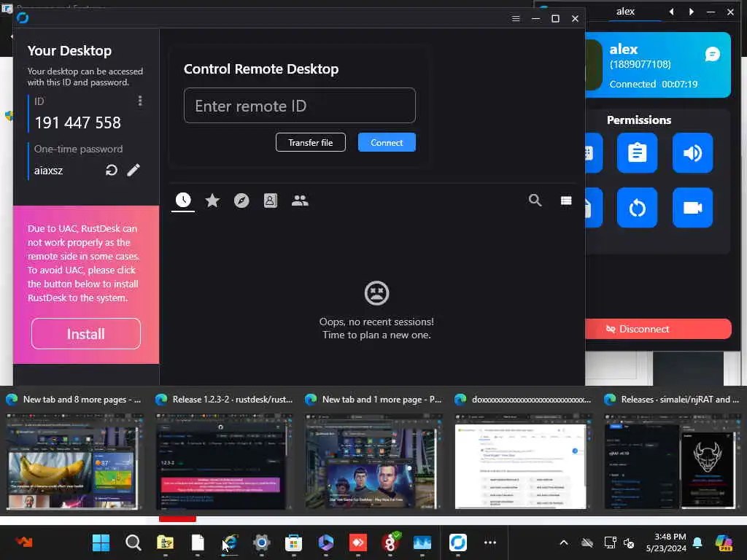Open the clock showing 3:48 PM
The height and width of the screenshot is (560, 747).
tap(666, 542)
